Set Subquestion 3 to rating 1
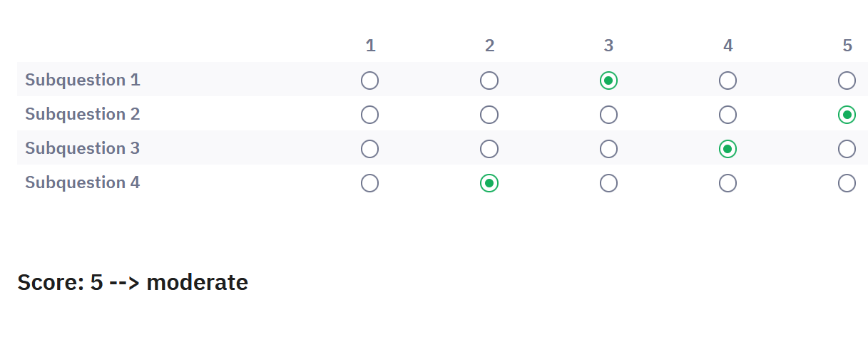This screenshot has width=868, height=342. [x=369, y=149]
